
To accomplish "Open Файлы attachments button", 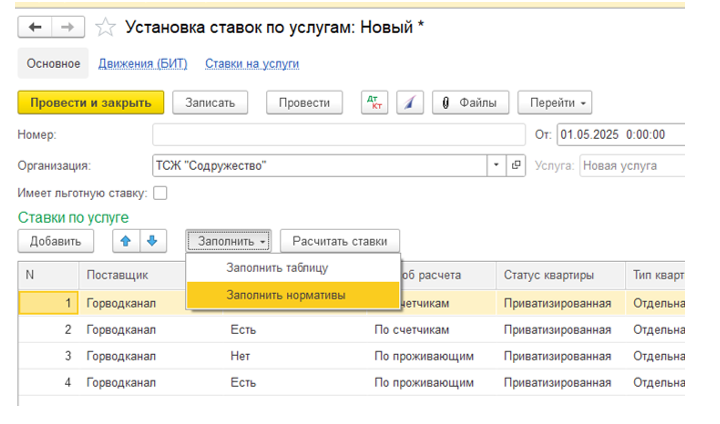I will (x=470, y=102).
